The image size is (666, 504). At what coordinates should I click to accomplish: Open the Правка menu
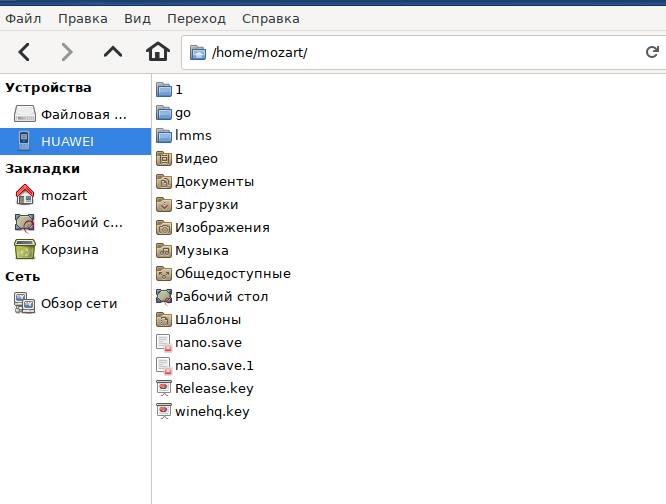coord(83,19)
